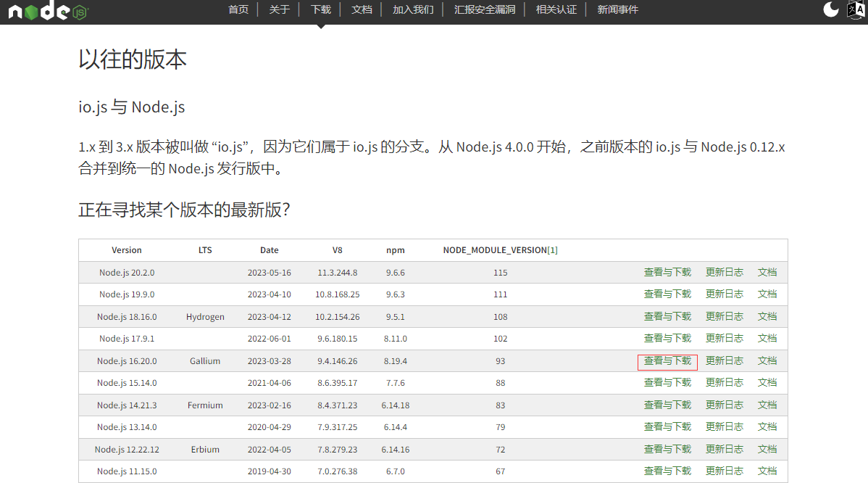868x483 pixels.
Task: Open 更新日志 for Node.js 13.14.0
Action: 724,427
